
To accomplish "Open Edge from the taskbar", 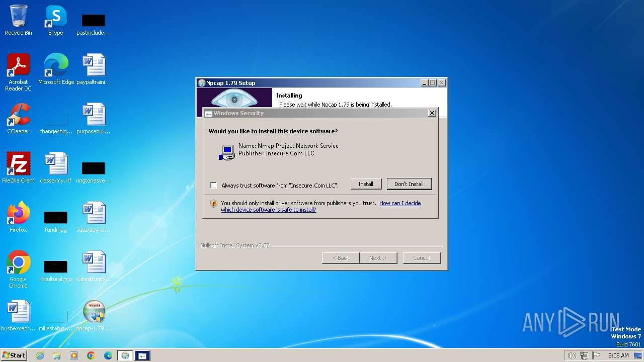I will [x=108, y=355].
